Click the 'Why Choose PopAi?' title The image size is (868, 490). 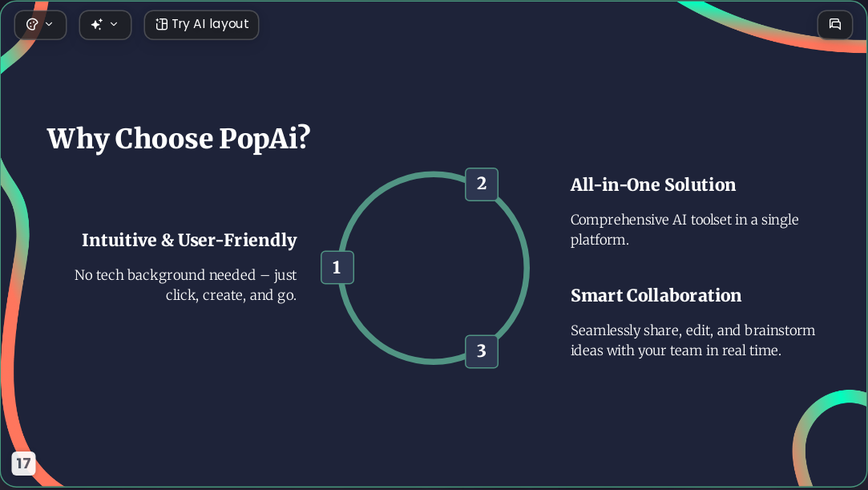pos(179,139)
